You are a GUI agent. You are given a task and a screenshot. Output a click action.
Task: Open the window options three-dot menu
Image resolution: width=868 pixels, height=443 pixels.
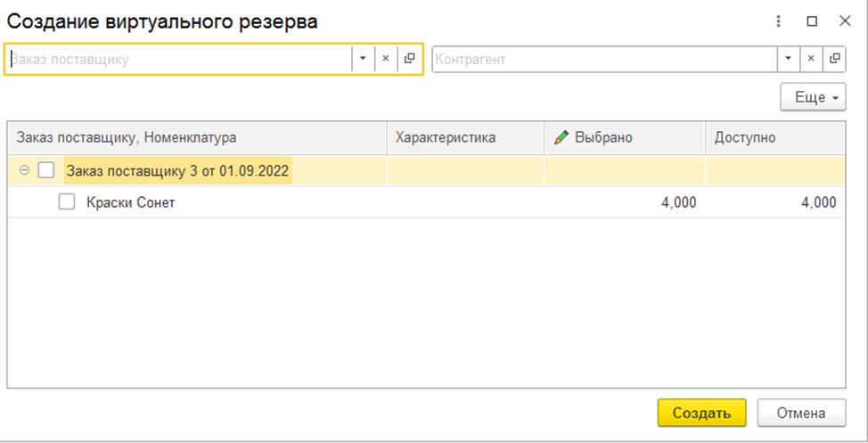click(x=779, y=21)
